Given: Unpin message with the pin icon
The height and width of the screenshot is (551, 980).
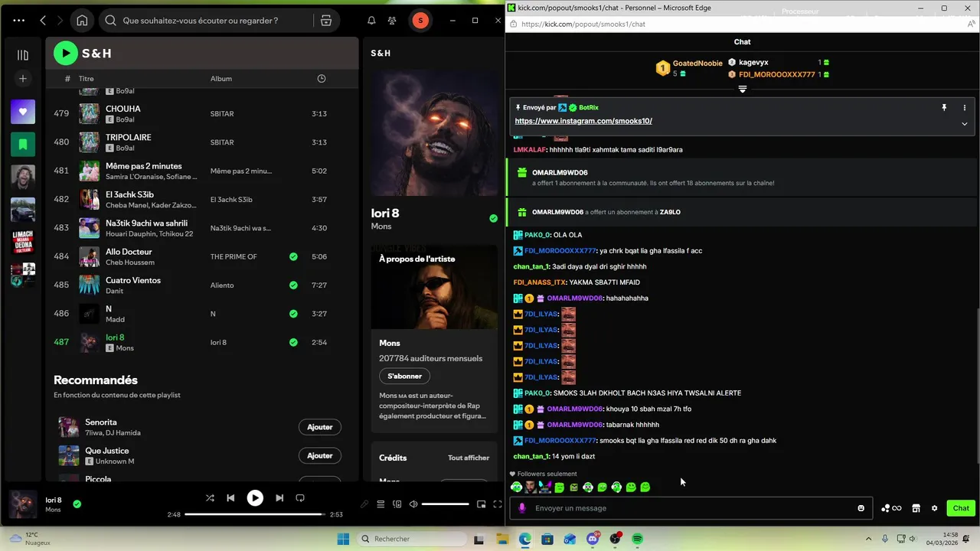Looking at the screenshot, I should coord(944,108).
